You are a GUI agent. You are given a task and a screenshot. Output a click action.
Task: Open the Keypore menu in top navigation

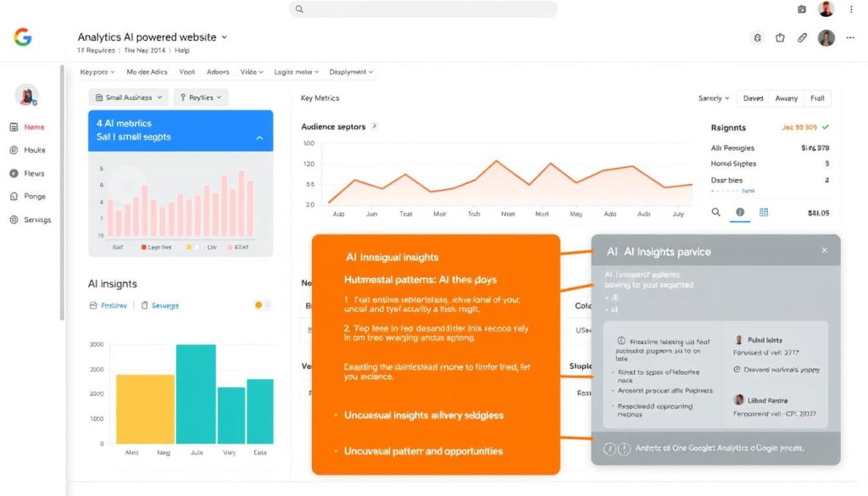[x=95, y=71]
